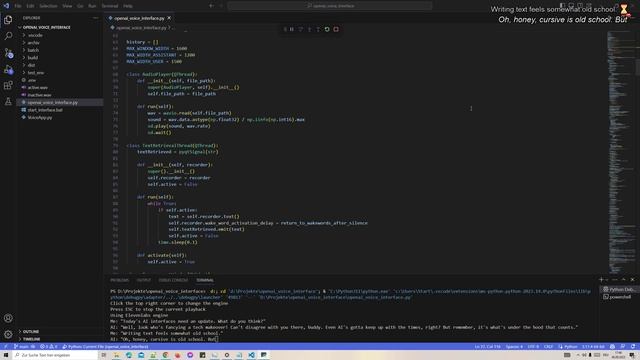Change encoding via UTF-8 status item
The image size is (640, 360).
533,347
